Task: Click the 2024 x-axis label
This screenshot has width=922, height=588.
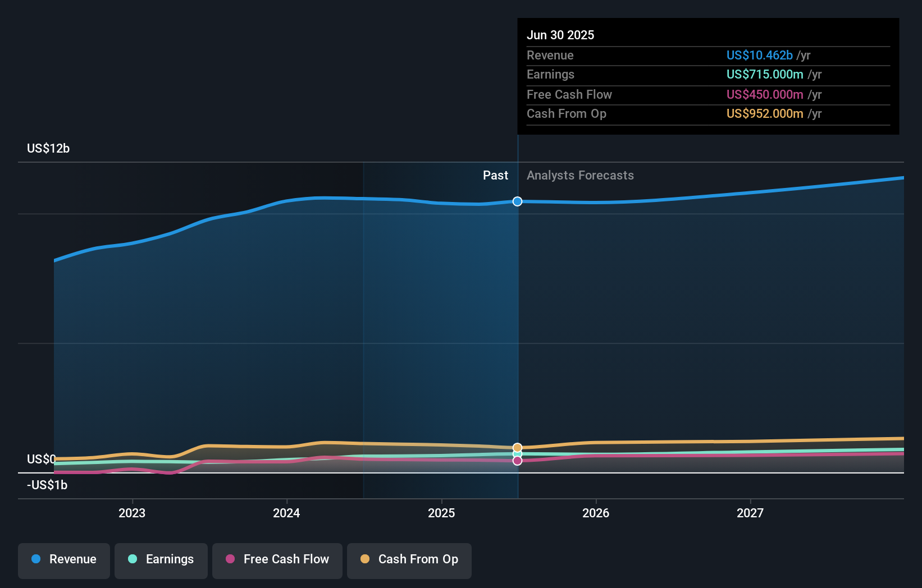Action: (x=286, y=513)
